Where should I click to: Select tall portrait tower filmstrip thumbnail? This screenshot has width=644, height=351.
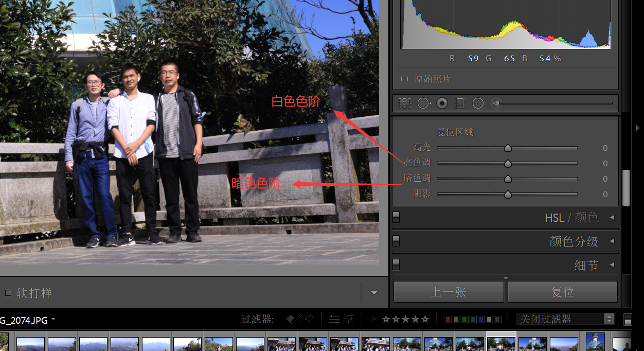(595, 342)
